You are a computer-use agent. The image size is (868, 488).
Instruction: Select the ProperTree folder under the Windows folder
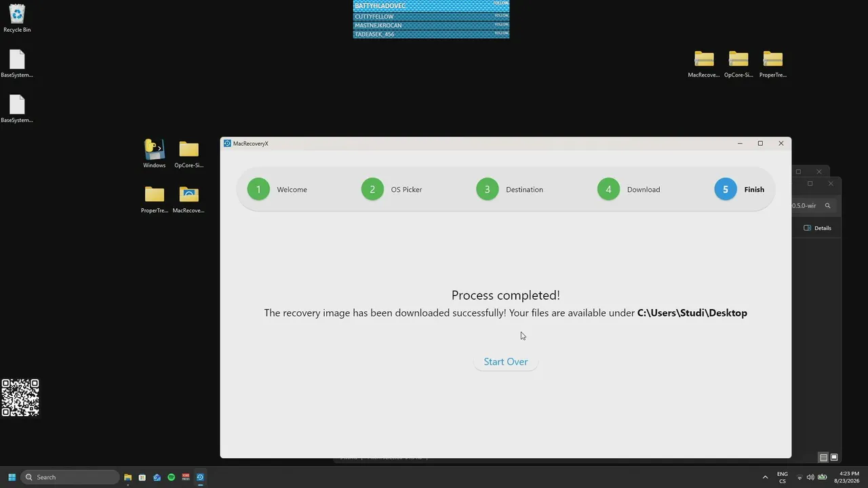point(154,199)
